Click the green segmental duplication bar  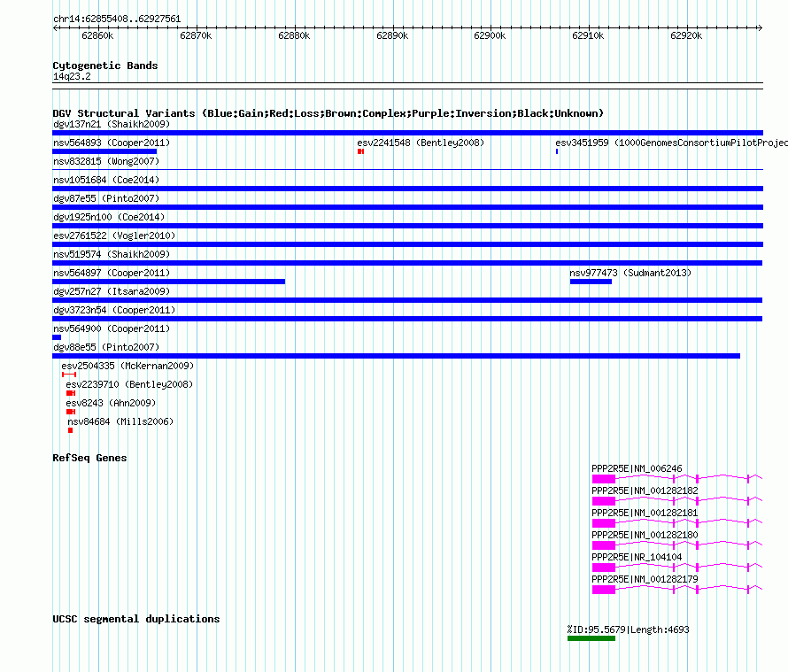[591, 638]
